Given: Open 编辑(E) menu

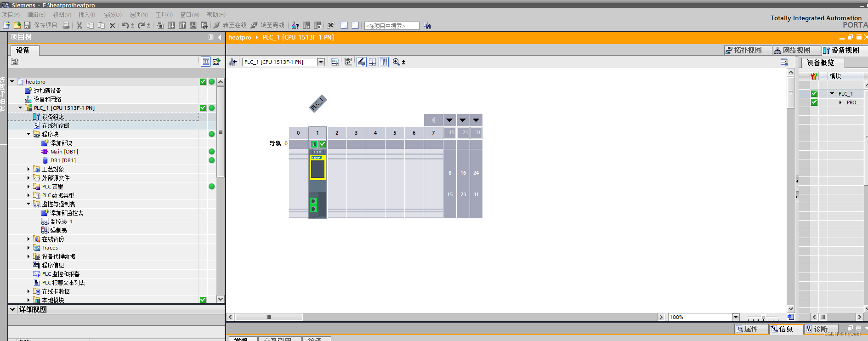Looking at the screenshot, I should (x=36, y=15).
